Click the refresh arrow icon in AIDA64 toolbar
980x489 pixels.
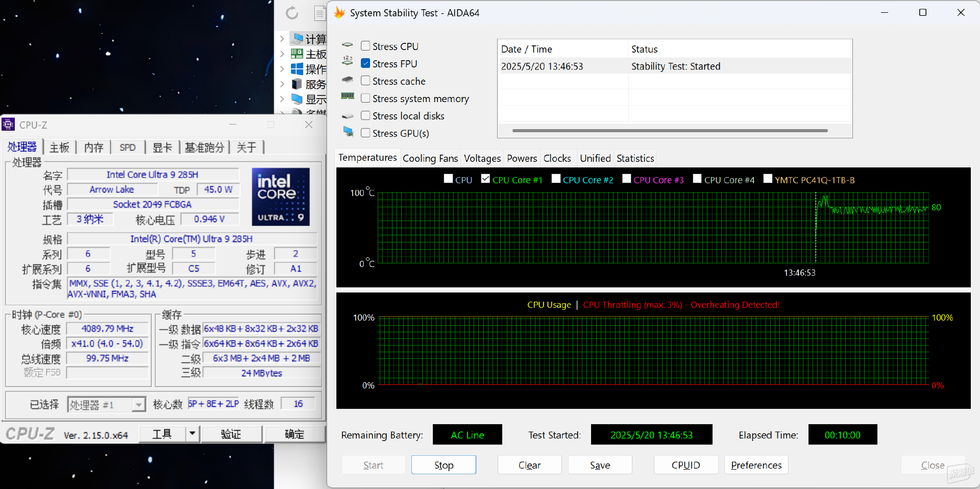[x=292, y=13]
